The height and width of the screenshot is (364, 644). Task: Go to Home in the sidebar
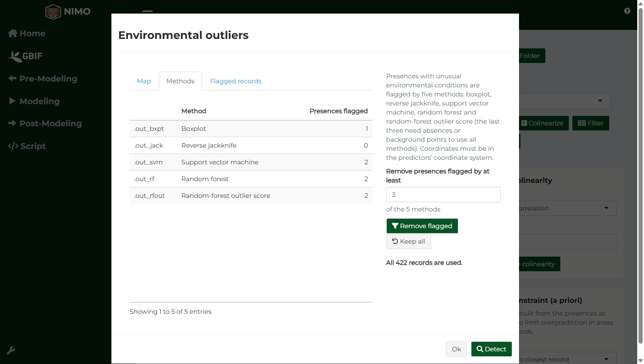point(27,34)
